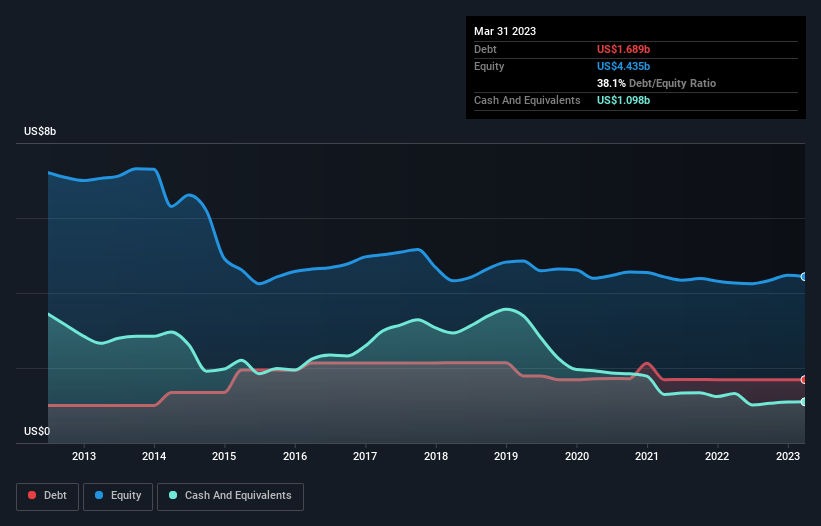
Task: Toggle the Equity series legend button
Action: click(x=118, y=496)
